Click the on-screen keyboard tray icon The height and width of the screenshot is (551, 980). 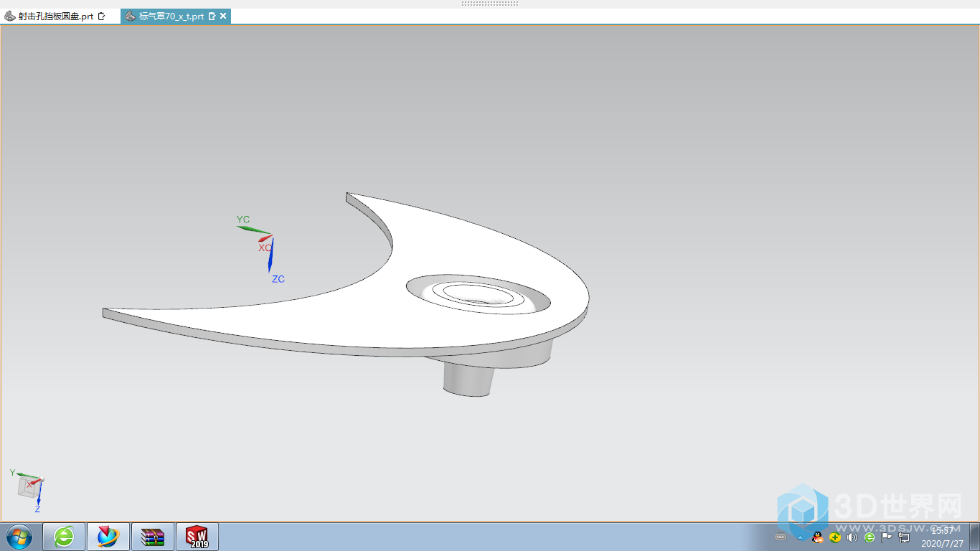[781, 537]
